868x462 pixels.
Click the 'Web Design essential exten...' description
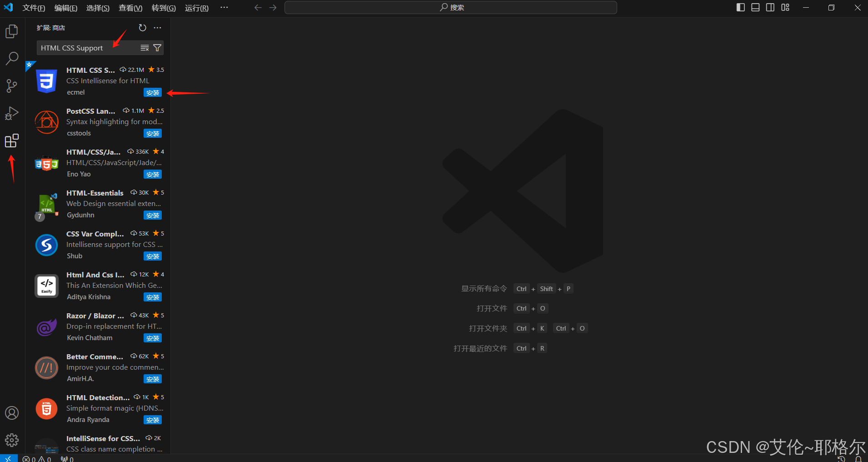click(x=114, y=204)
